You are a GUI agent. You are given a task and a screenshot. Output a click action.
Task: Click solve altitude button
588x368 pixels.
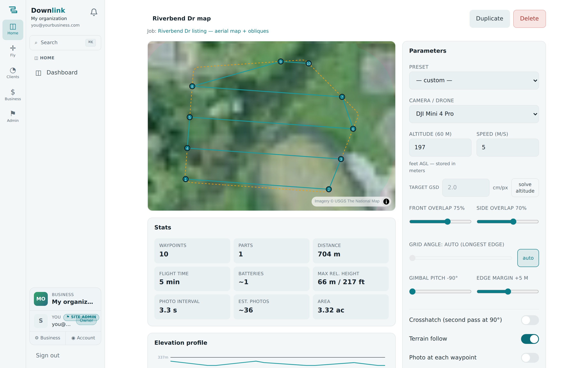525,188
